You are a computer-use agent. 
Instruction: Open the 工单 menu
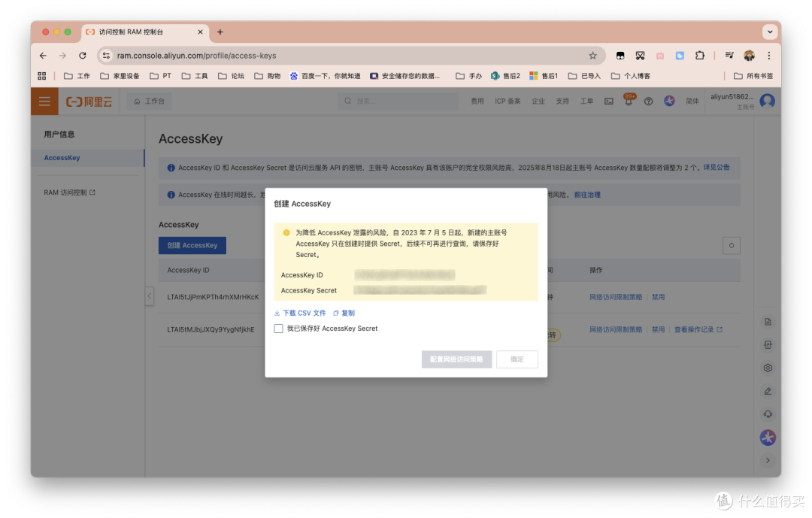click(586, 101)
